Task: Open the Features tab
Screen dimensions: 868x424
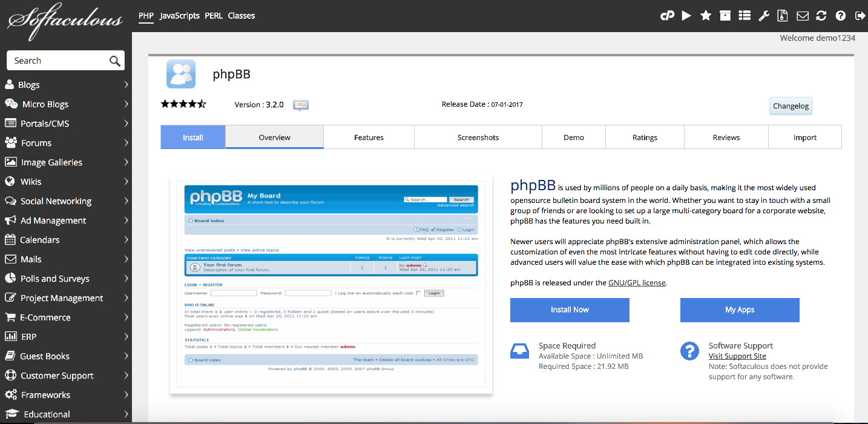Action: point(369,137)
